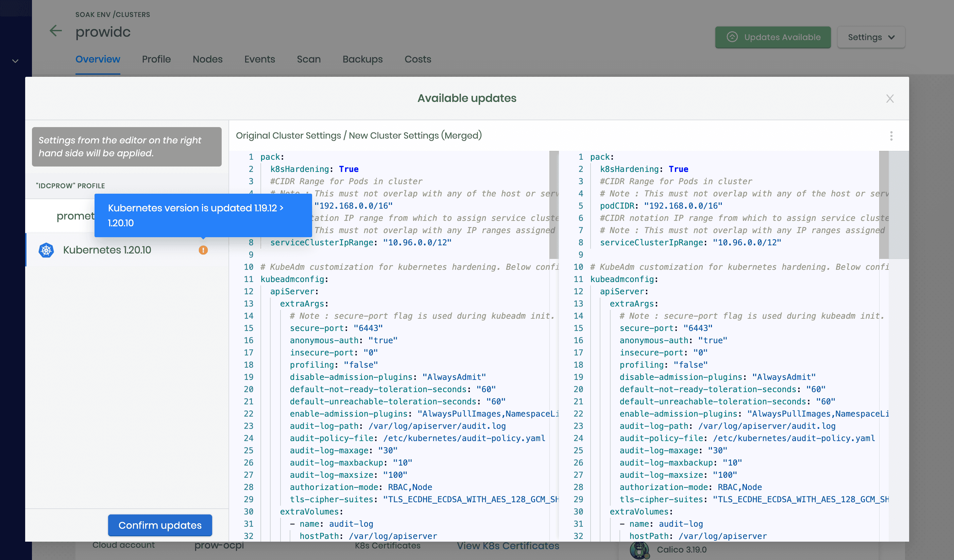Click line number 19 in left editor gutter
The height and width of the screenshot is (560, 954).
point(248,377)
